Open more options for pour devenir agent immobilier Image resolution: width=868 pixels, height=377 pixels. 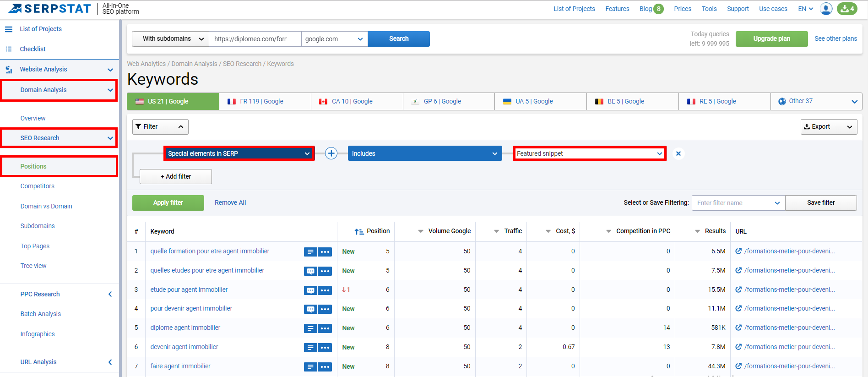(x=325, y=309)
